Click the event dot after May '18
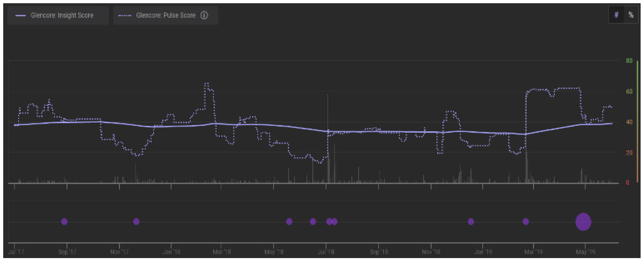This screenshot has height=262, width=644. click(289, 221)
